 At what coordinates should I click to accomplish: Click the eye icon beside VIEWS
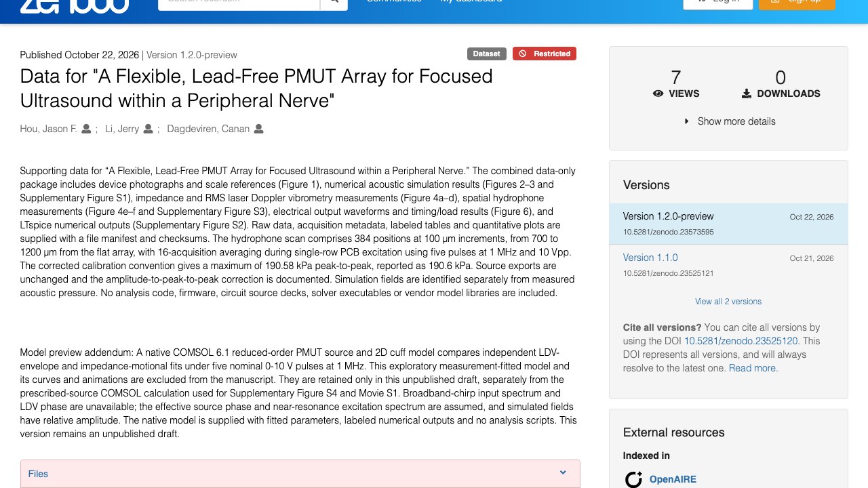click(658, 94)
